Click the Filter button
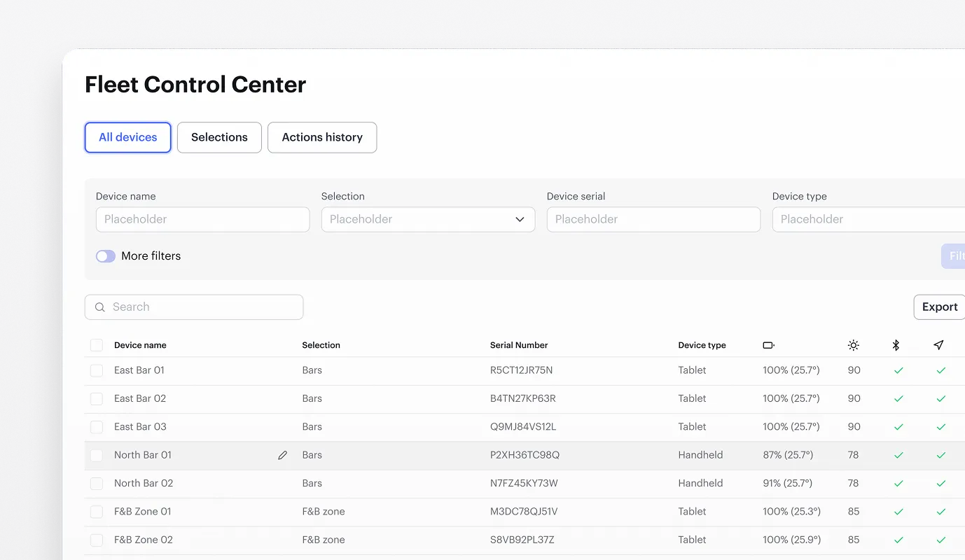This screenshot has height=560, width=965. [955, 255]
